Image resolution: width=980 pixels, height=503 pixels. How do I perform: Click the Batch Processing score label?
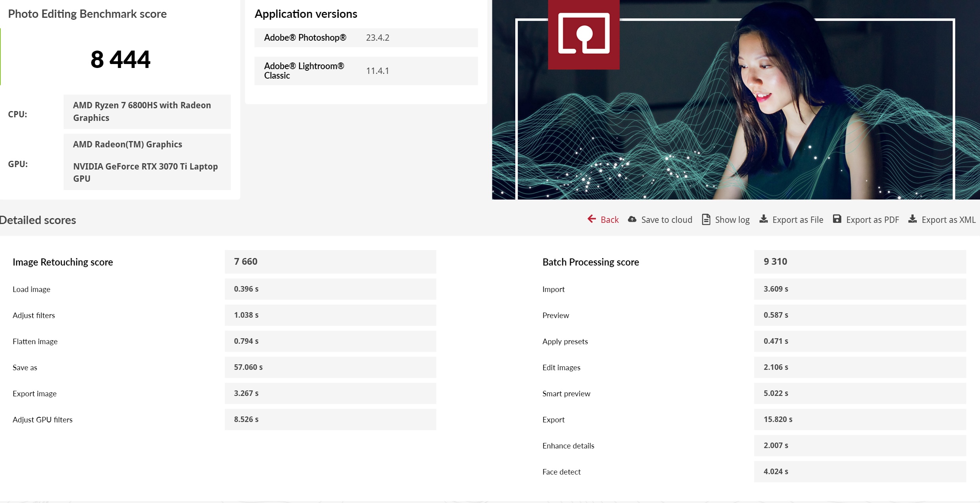[591, 262]
